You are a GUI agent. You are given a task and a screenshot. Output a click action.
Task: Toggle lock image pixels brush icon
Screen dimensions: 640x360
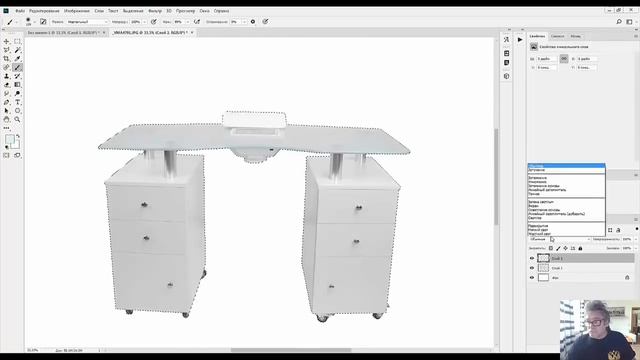(558, 248)
